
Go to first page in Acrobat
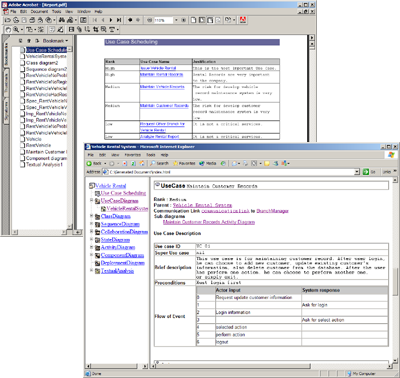click(x=95, y=20)
